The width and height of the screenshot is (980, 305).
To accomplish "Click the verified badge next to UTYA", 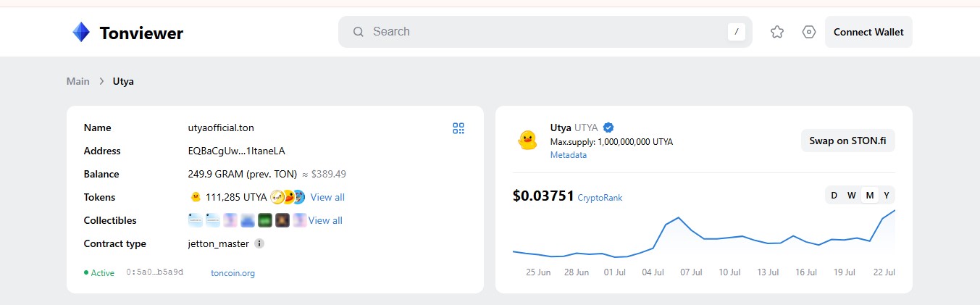I will click(x=608, y=128).
